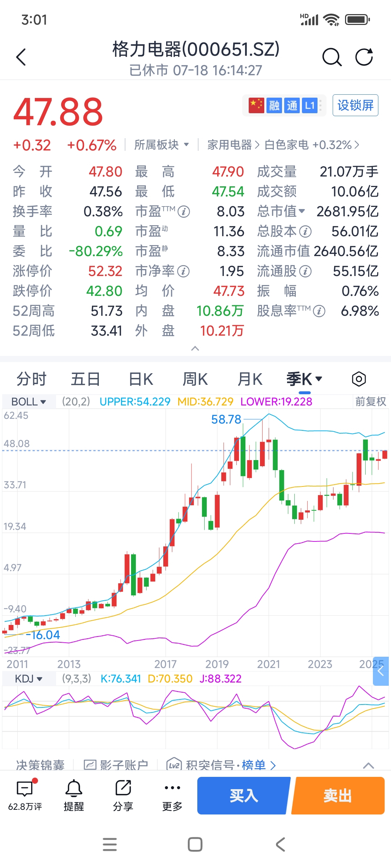Viewport: 391px width, 868px height.
Task: Expand bottom panel with up chevron
Action: (369, 765)
